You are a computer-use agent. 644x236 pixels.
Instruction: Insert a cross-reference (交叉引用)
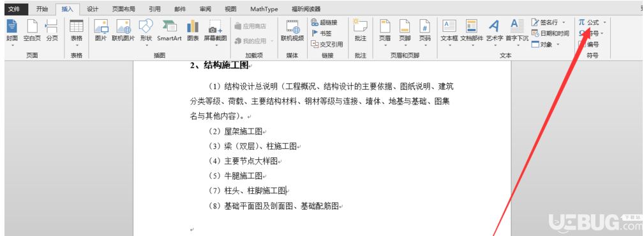point(327,44)
